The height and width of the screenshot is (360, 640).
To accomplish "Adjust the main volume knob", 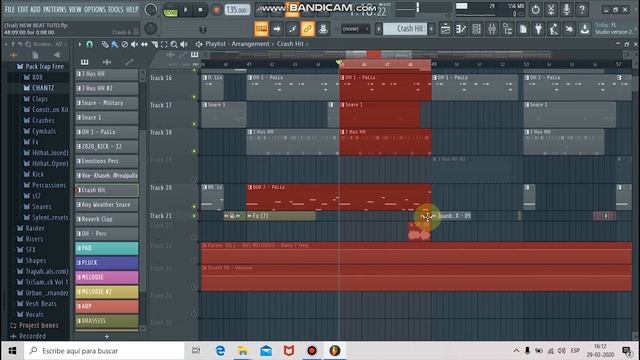I will 151,10.
